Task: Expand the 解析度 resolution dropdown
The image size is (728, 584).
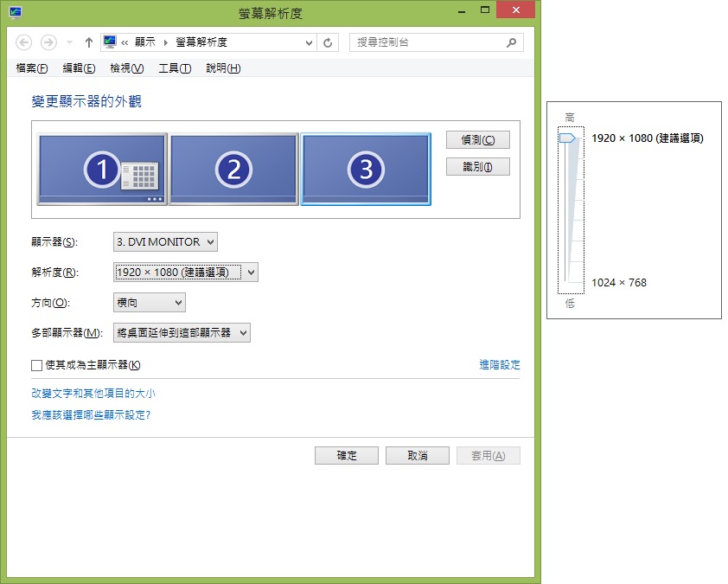Action: (x=185, y=273)
